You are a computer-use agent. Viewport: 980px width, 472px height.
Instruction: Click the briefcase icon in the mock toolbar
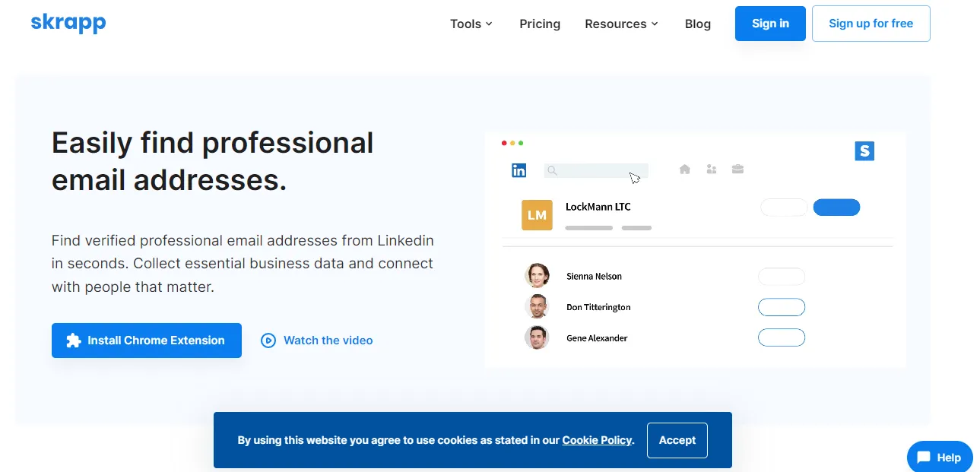tap(737, 169)
